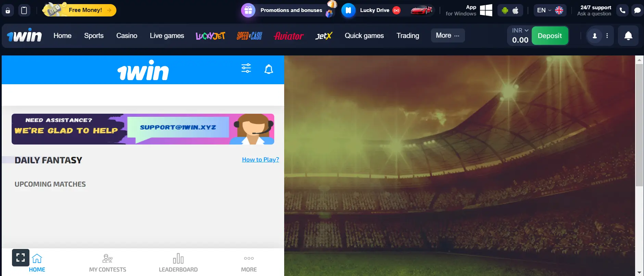Open the support chat bubble icon
The width and height of the screenshot is (644, 276).
637,11
